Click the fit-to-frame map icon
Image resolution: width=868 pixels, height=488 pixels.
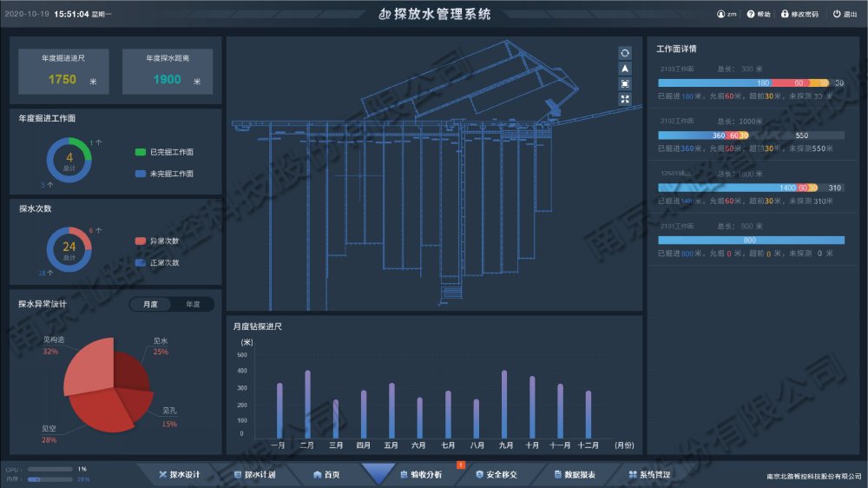click(625, 84)
